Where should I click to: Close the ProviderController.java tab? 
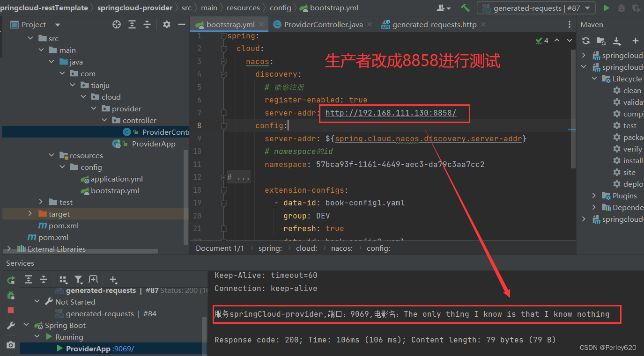point(370,24)
